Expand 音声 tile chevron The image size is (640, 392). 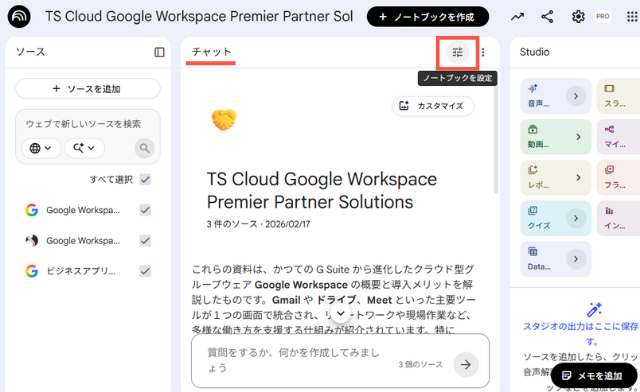pos(576,96)
